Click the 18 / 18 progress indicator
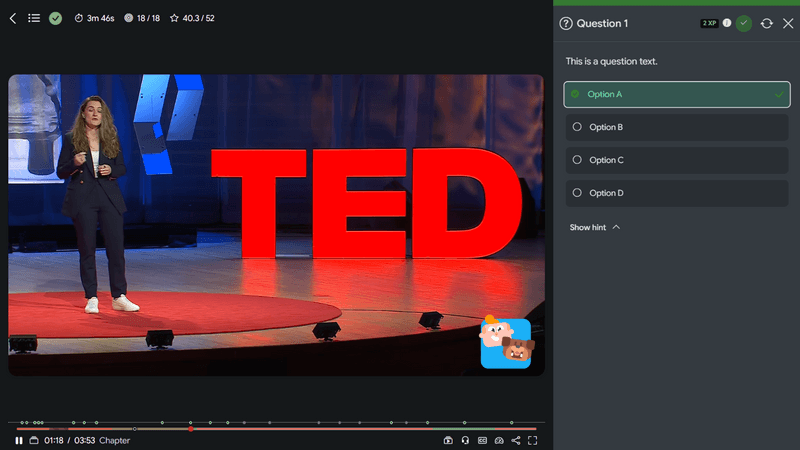 pyautogui.click(x=142, y=18)
